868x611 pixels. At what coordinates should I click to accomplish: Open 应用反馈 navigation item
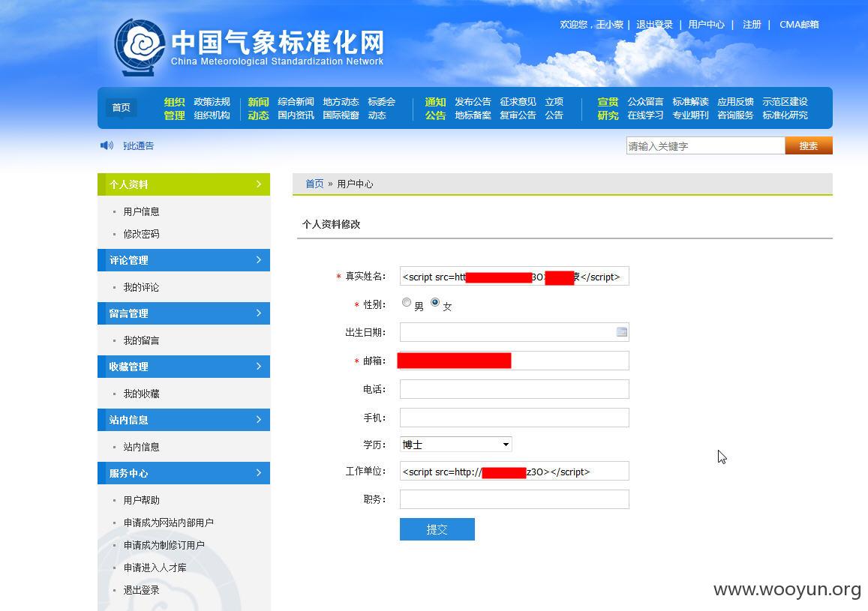736,102
